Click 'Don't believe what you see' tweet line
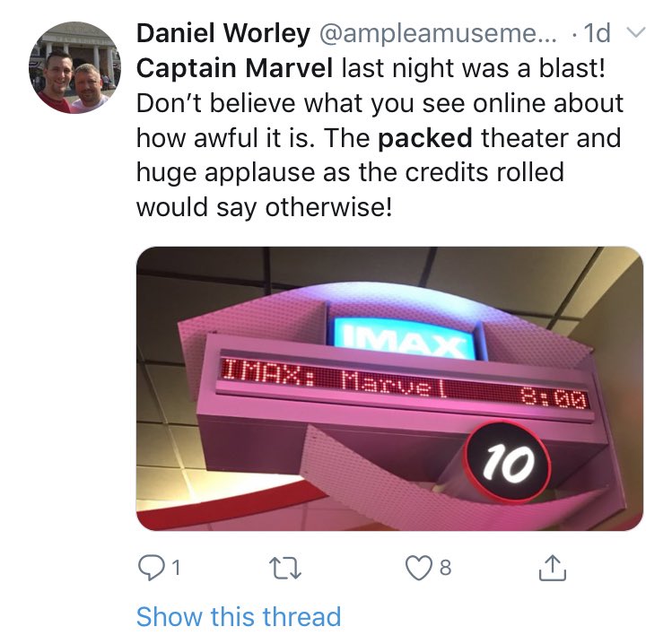The image size is (672, 644). click(380, 104)
